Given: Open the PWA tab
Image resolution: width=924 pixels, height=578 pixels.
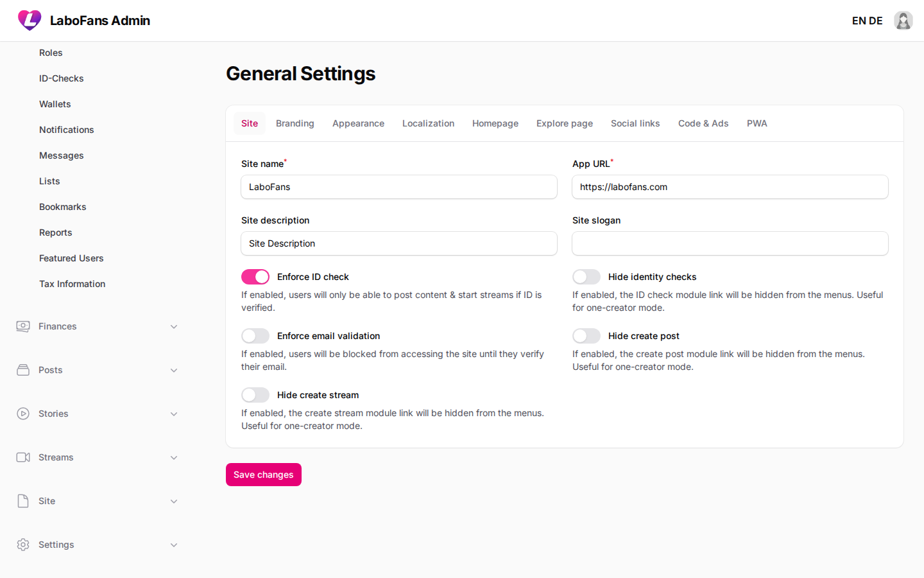Looking at the screenshot, I should coord(757,123).
